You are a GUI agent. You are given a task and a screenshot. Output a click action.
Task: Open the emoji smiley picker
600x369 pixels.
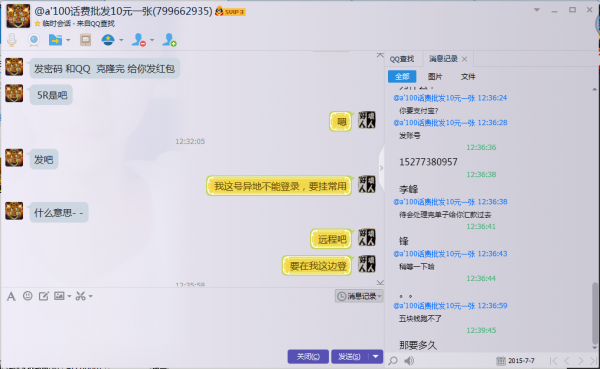28,296
